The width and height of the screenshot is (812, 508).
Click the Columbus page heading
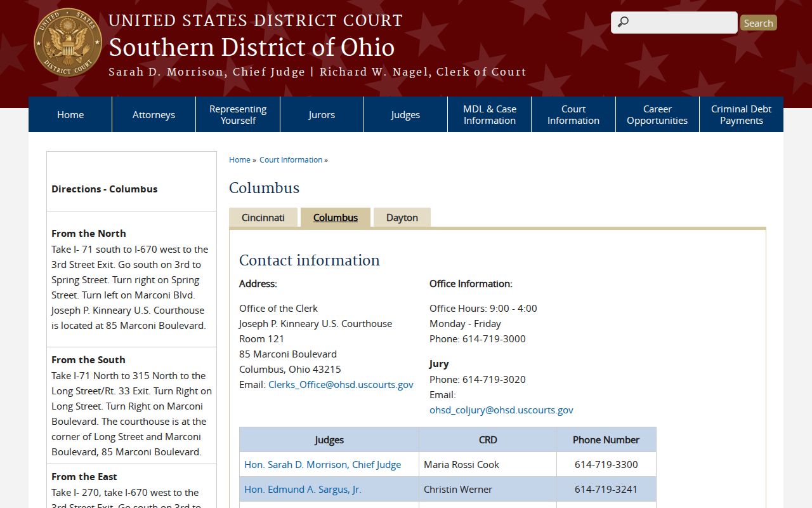[x=264, y=188]
